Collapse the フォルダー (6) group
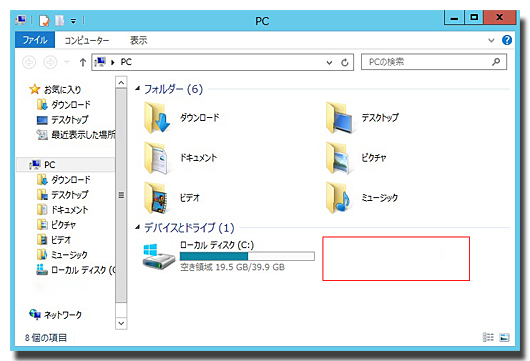This screenshot has width=530, height=361. (138, 89)
